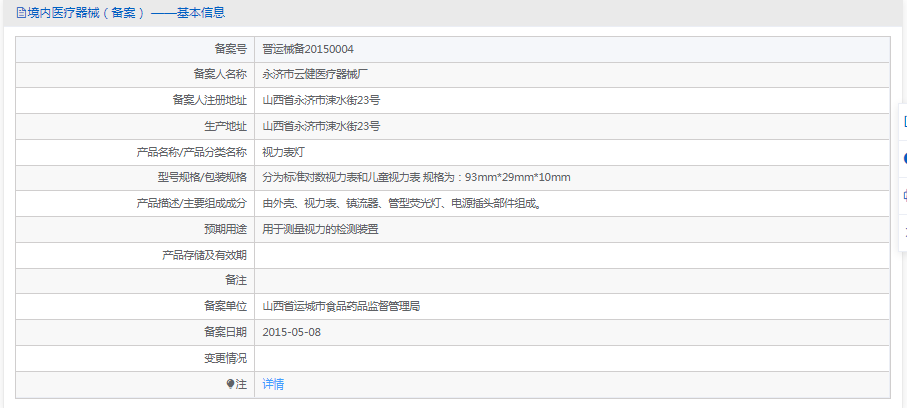Click the blue circle icon on right edge
This screenshot has height=408, width=907.
(x=904, y=159)
